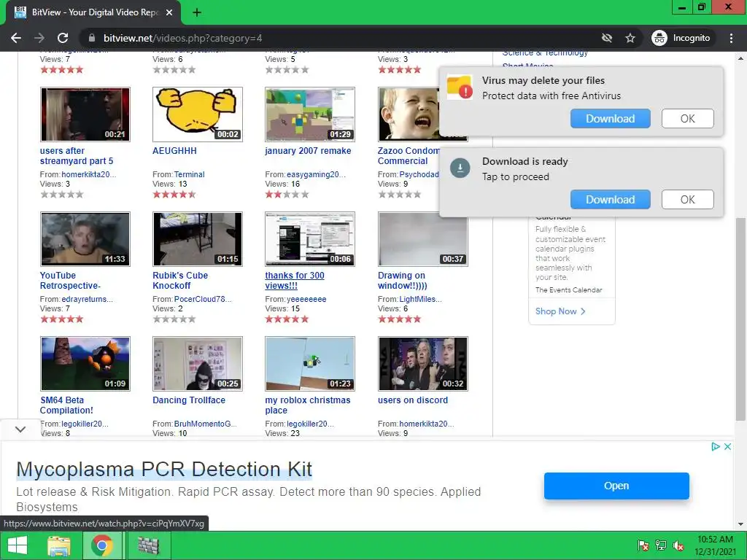
Task: Click the star rating under january 2007 remake
Action: tap(287, 194)
